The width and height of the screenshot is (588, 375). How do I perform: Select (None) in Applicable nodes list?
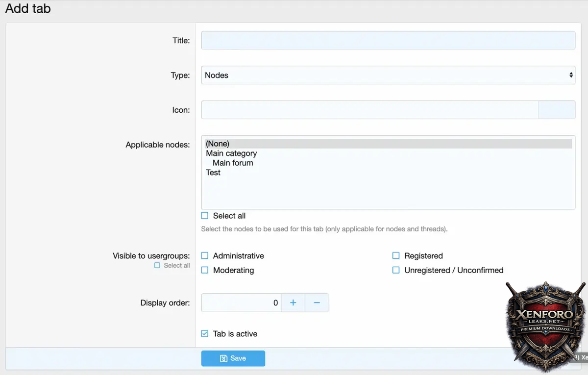point(218,144)
